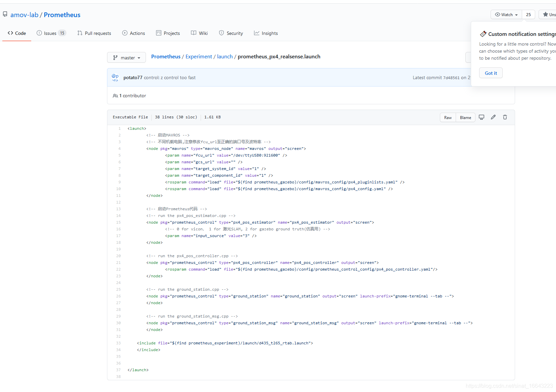Open the Security tab

pyautogui.click(x=231, y=33)
